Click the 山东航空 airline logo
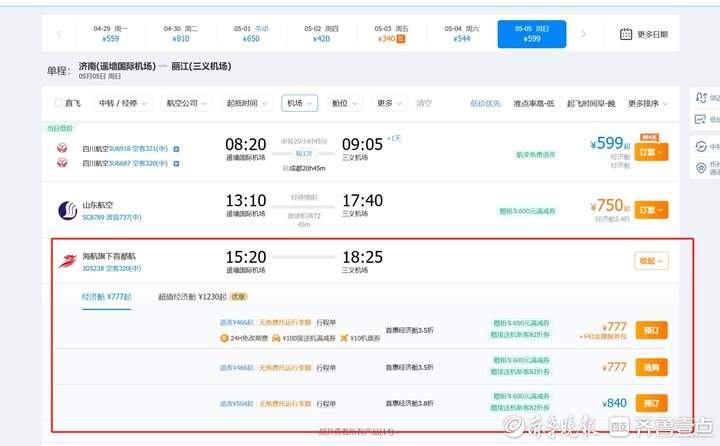 (68, 210)
